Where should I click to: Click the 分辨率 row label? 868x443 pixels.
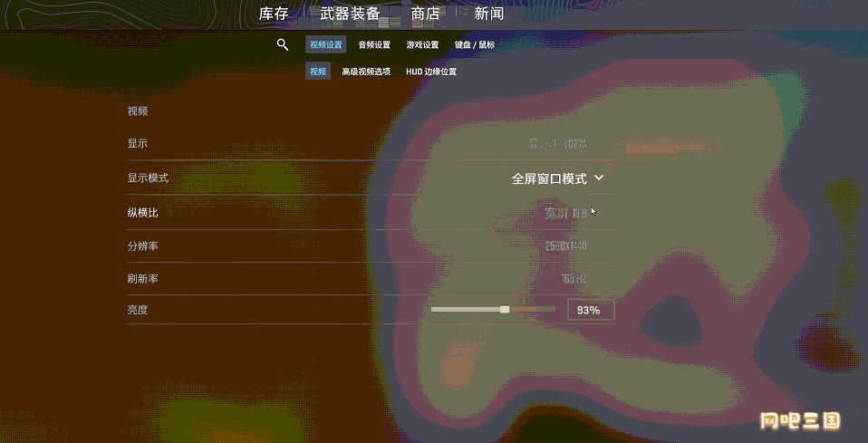click(142, 246)
